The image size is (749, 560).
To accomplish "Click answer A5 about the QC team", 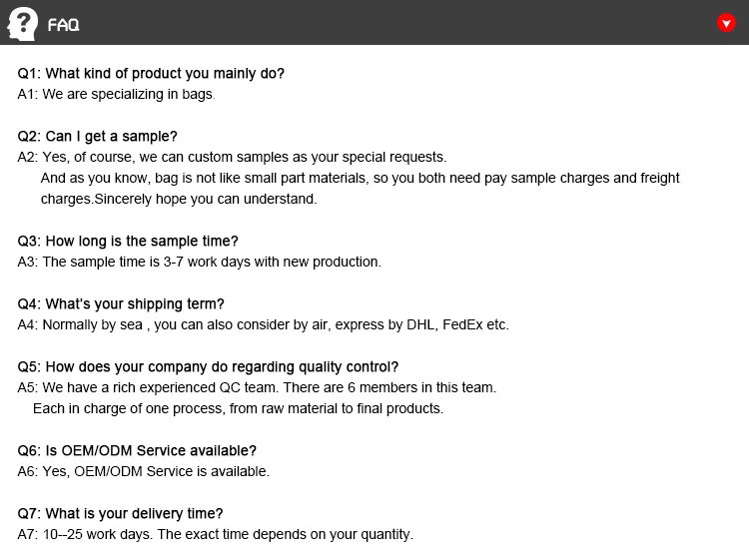I will [x=257, y=387].
